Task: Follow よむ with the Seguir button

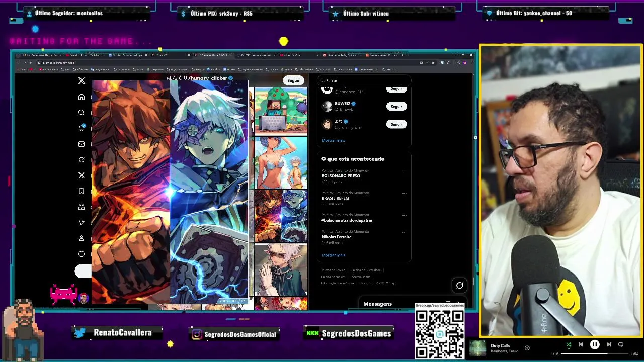Action: point(396,124)
